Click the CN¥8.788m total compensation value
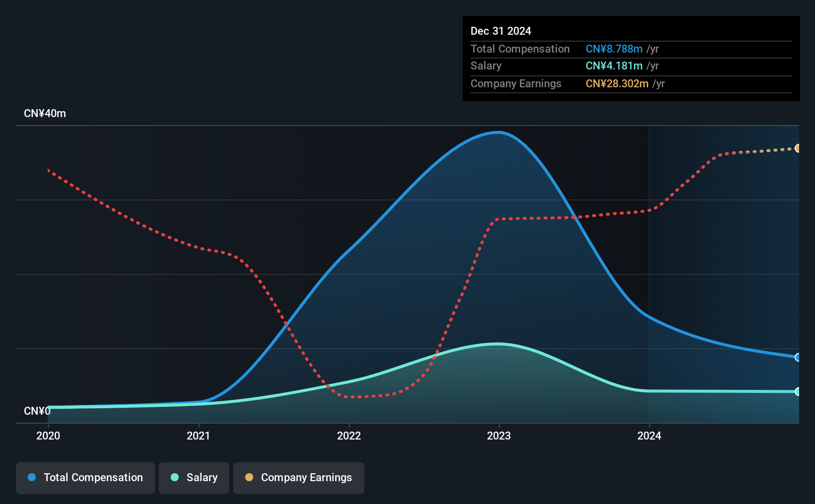The height and width of the screenshot is (504, 815). point(614,49)
